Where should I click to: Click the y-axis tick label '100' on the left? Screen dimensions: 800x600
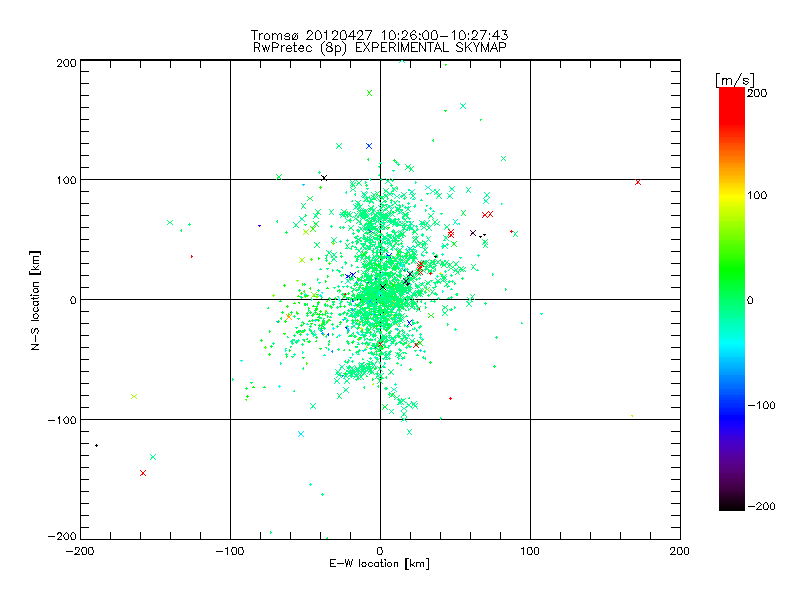click(x=66, y=180)
